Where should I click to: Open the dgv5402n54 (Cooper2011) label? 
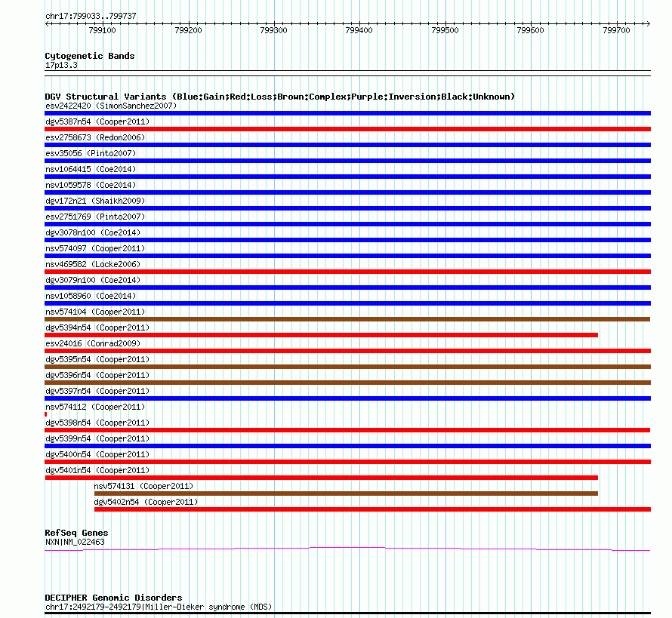pos(146,502)
